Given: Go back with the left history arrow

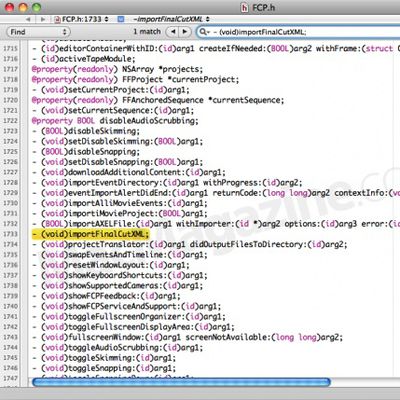Looking at the screenshot, I should tap(28, 19).
